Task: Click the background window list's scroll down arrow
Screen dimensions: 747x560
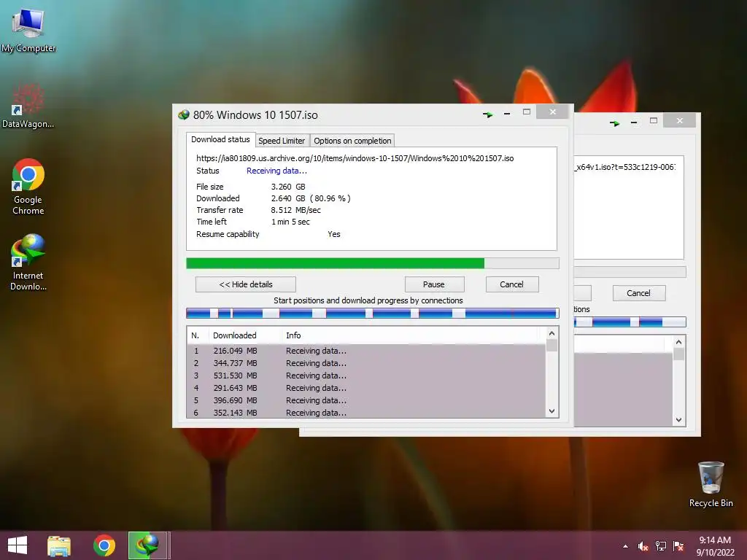Action: pos(679,420)
